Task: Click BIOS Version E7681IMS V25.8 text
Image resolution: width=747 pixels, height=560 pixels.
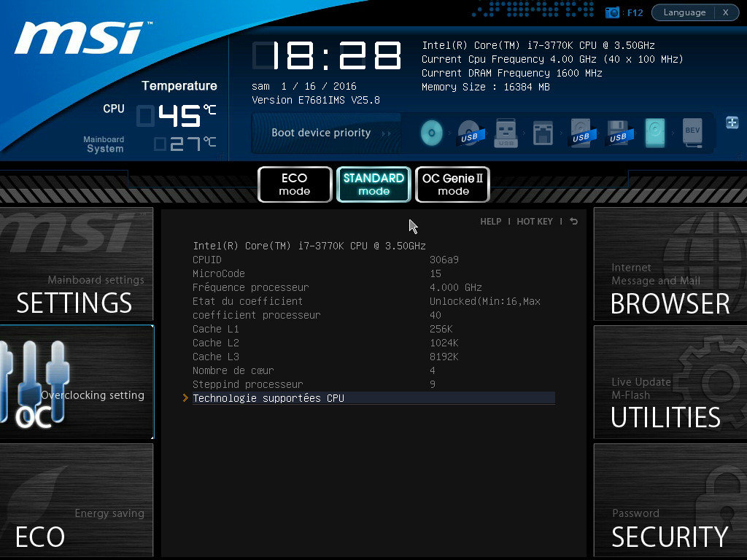Action: click(316, 100)
